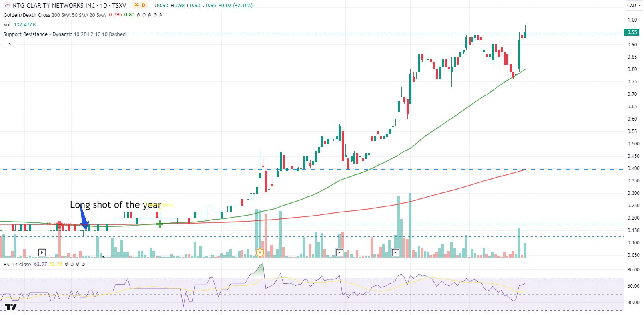This screenshot has width=644, height=315.
Task: Collapse the indicator legend with the chevron button
Action: (9, 44)
